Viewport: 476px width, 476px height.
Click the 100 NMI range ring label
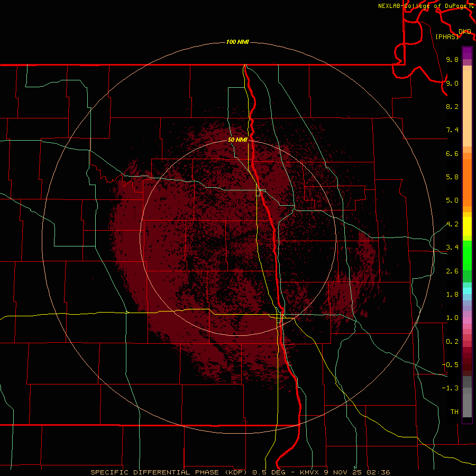pos(237,42)
